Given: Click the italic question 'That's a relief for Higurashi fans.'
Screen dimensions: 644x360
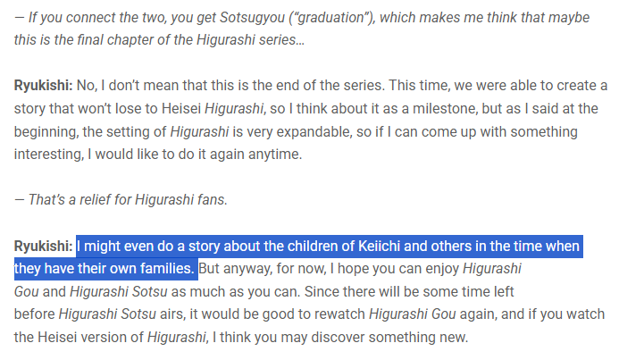Looking at the screenshot, I should tap(121, 200).
